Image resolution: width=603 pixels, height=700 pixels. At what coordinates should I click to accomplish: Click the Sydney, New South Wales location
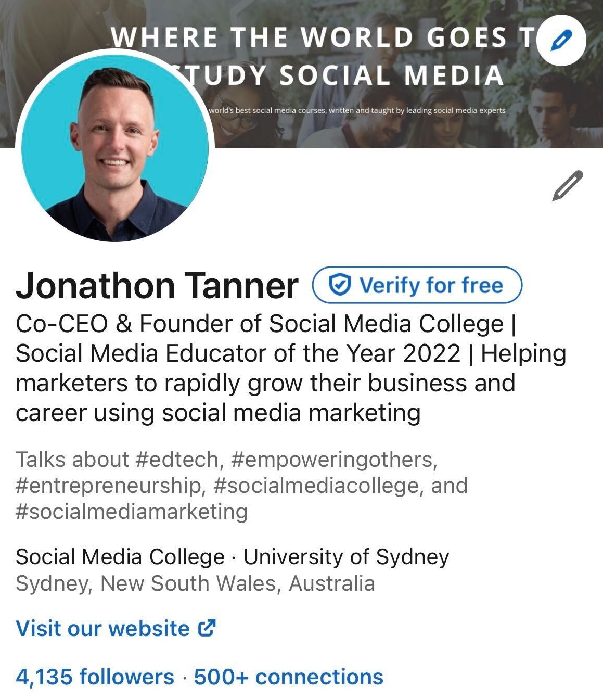pos(195,583)
